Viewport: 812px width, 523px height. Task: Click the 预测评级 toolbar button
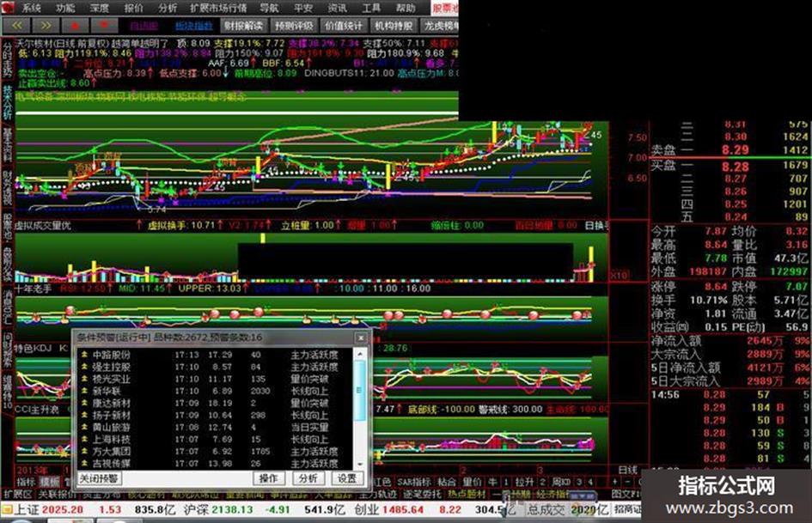pos(294,26)
